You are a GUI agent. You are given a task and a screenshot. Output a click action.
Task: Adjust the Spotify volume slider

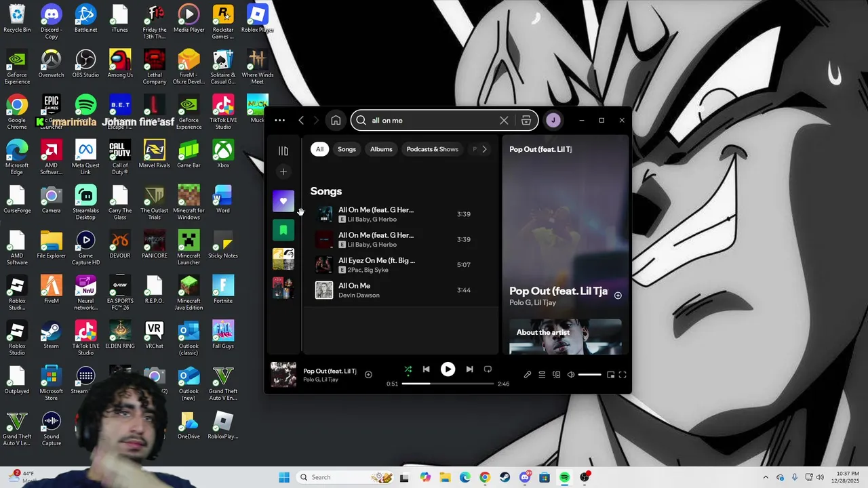coord(589,375)
